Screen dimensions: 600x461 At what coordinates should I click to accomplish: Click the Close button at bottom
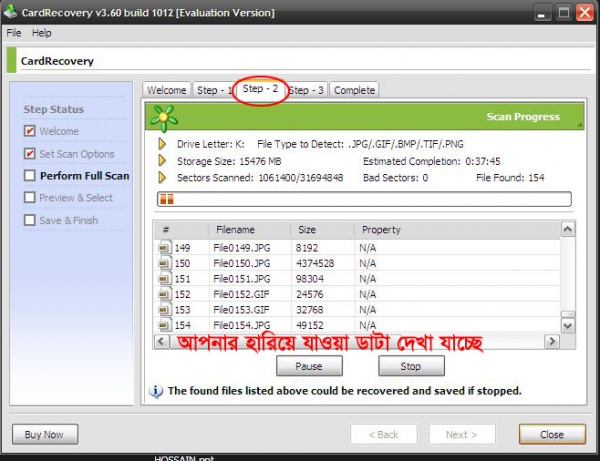552,434
